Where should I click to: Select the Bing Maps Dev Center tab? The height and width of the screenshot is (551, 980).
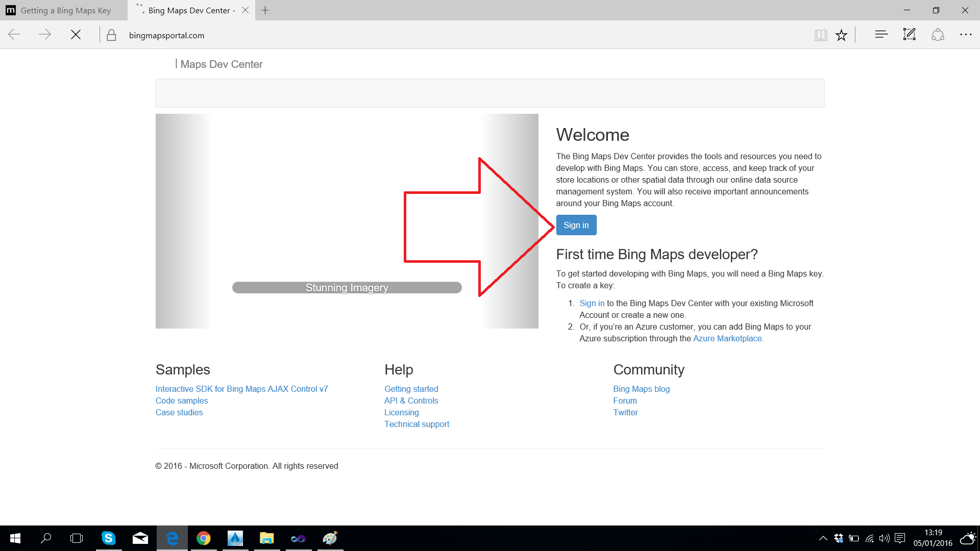pos(191,10)
